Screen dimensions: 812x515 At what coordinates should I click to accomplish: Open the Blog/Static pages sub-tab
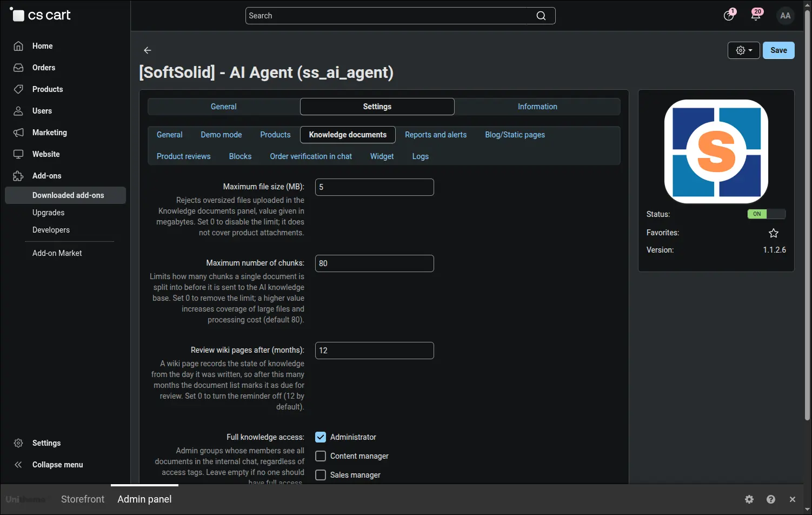coord(515,135)
